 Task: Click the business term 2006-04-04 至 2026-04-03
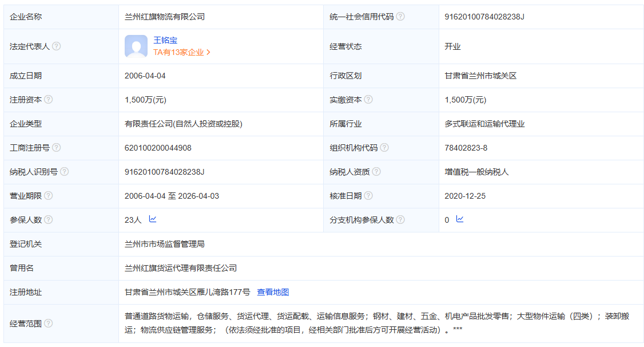pos(172,196)
